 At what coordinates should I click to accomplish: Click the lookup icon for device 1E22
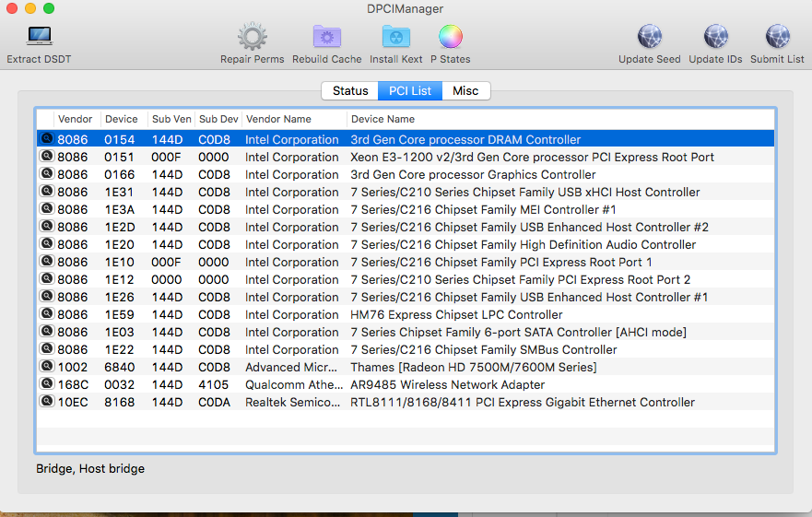47,348
